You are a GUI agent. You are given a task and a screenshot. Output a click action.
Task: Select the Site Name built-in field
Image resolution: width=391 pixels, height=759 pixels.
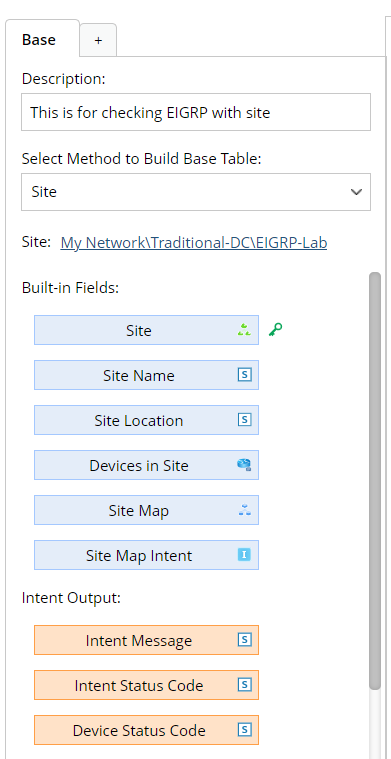146,375
